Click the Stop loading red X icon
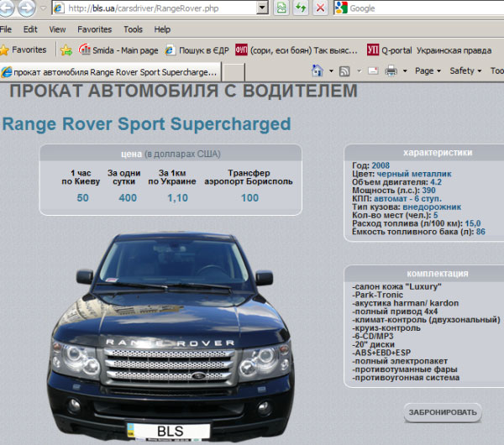Screen dimensions: 504x445 tap(321, 8)
